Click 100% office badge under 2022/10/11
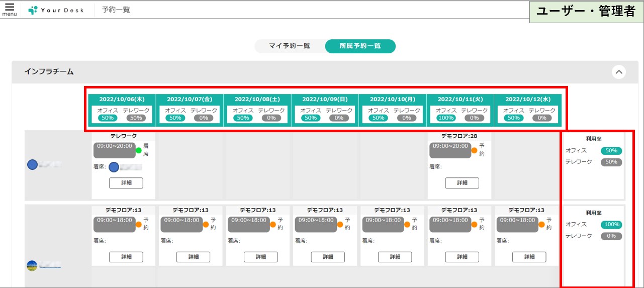Viewport: 644px width, 288px height. (x=446, y=118)
